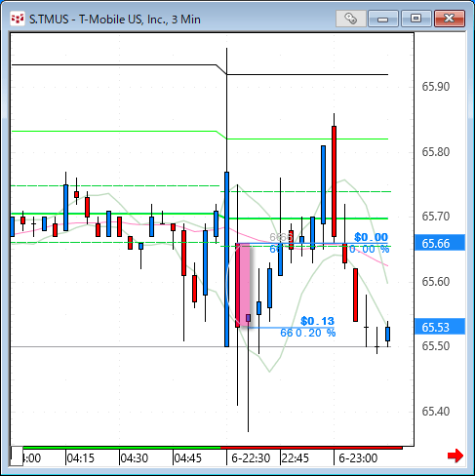
Task: Click the small purple candle marker
Action: (x=248, y=318)
